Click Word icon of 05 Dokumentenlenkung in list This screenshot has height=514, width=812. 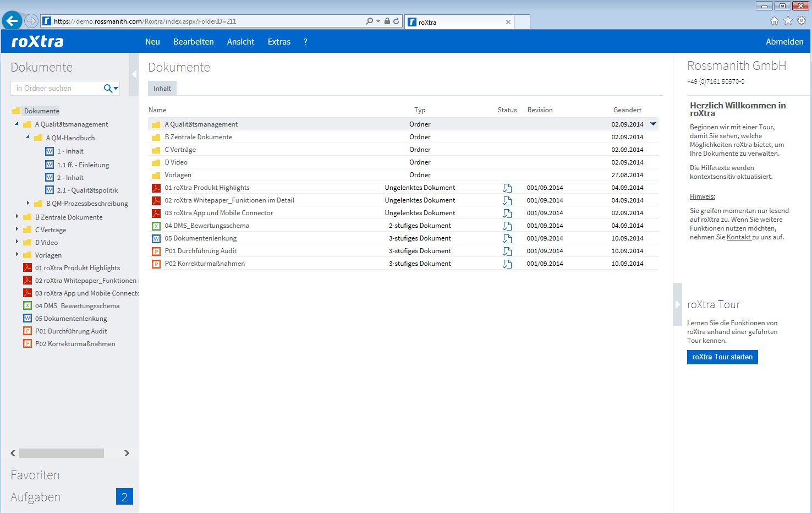pyautogui.click(x=156, y=239)
